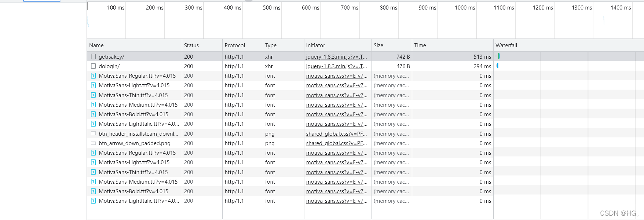Click the 700 ms mark in timeline overview
Image resolution: width=644 pixels, height=220 pixels.
(x=350, y=8)
